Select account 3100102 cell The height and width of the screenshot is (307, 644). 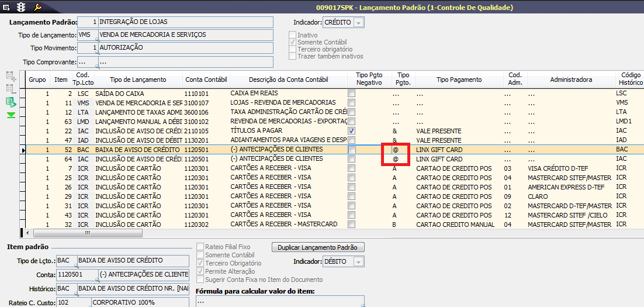[206, 122]
